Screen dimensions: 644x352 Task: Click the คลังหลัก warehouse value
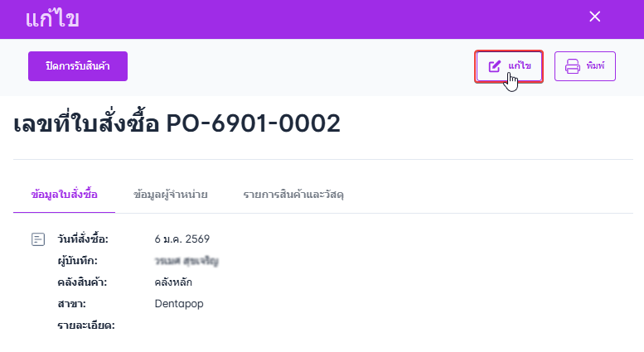(x=174, y=282)
